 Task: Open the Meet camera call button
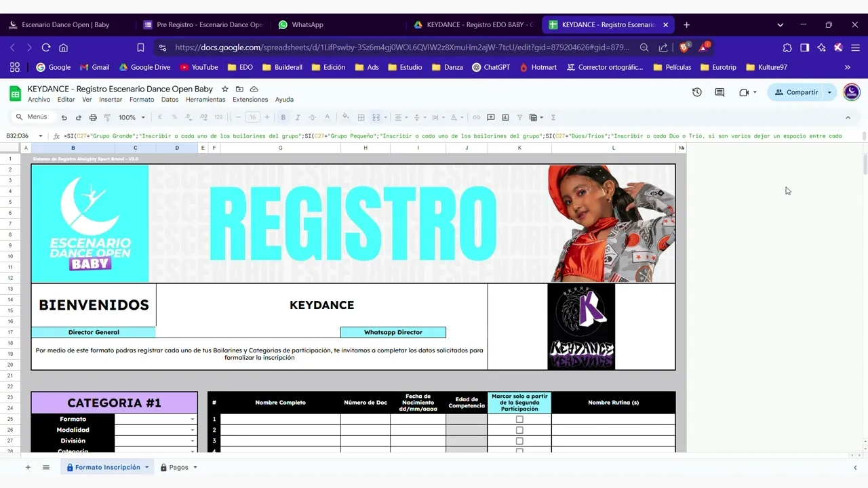tap(744, 92)
